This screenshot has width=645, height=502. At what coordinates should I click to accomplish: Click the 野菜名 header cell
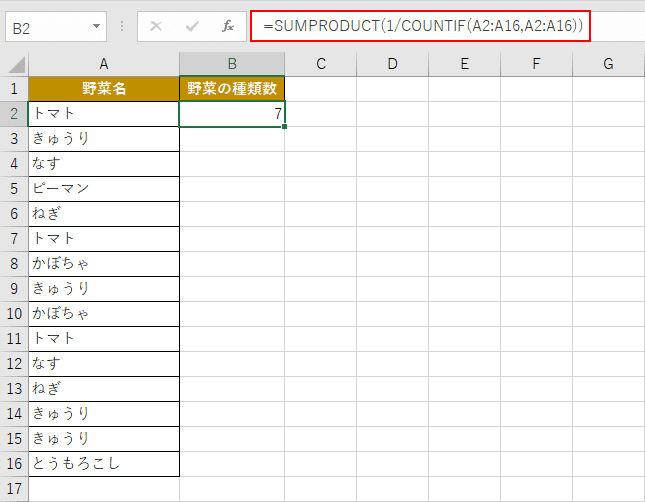coord(104,89)
